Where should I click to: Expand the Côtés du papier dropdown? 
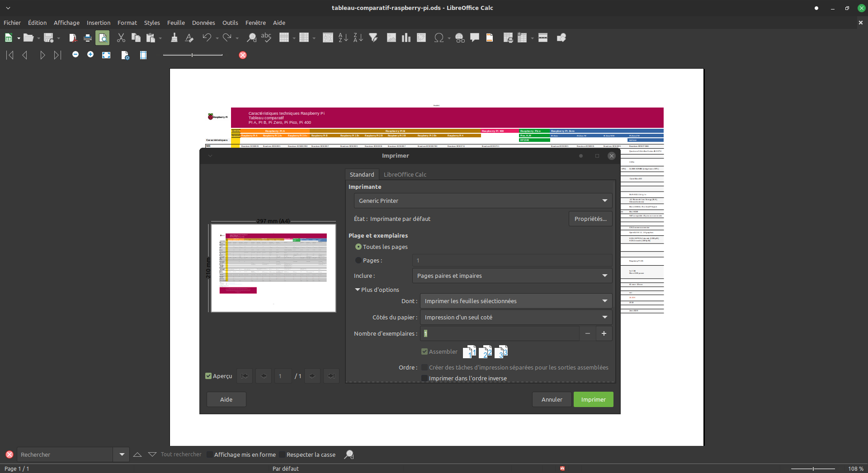[516, 317]
